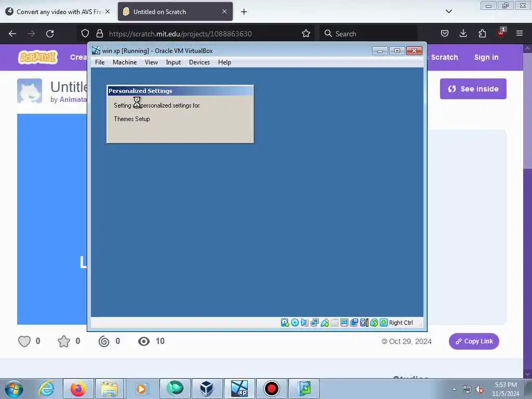Open Input menu in VirtualBox window
The height and width of the screenshot is (399, 532).
coord(174,62)
